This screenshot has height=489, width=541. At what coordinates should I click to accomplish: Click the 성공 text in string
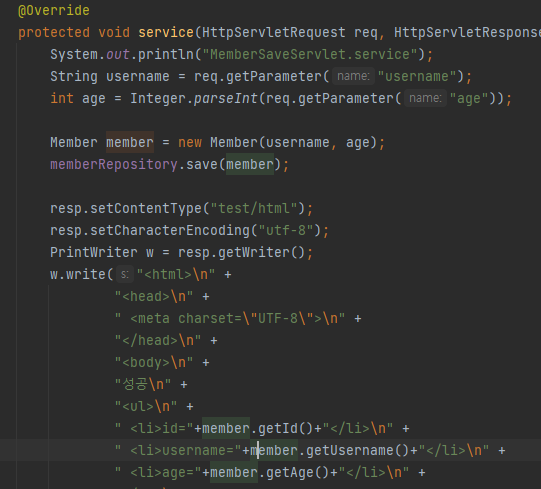(x=136, y=384)
